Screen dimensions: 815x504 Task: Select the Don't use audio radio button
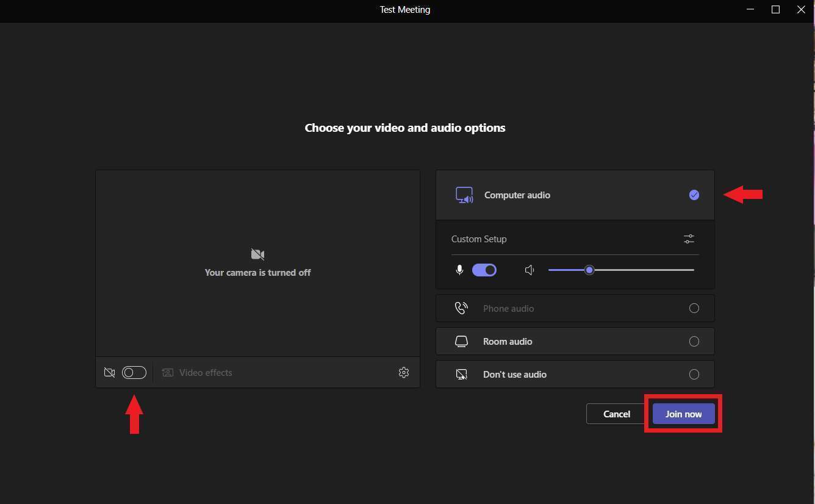tap(694, 374)
